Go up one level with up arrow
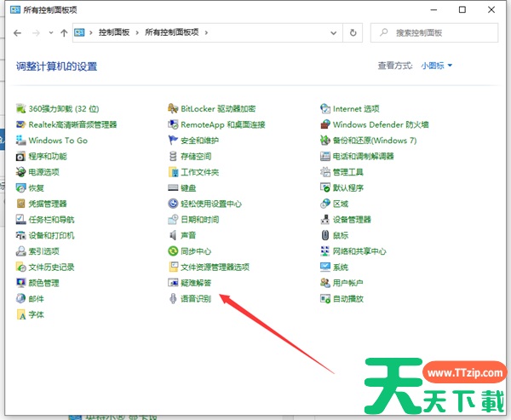The width and height of the screenshot is (511, 420). point(65,32)
